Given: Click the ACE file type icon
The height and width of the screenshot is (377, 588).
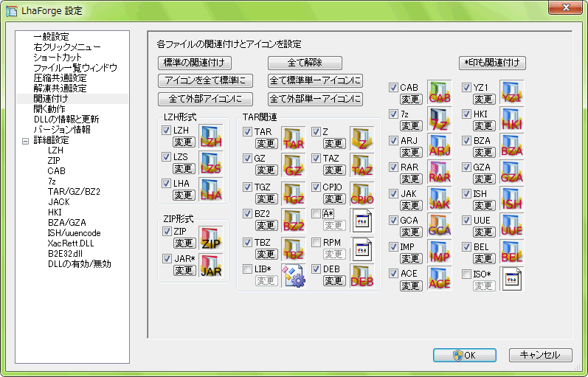Looking at the screenshot, I should tap(440, 278).
